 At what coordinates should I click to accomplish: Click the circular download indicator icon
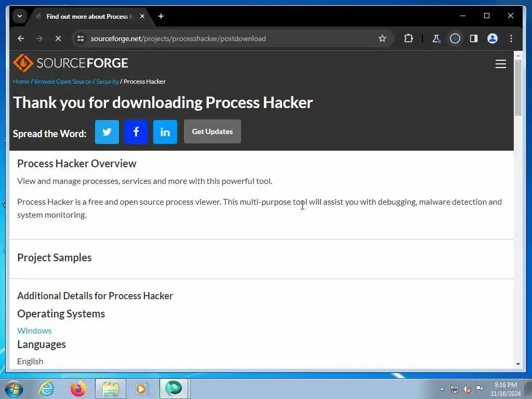(x=455, y=38)
